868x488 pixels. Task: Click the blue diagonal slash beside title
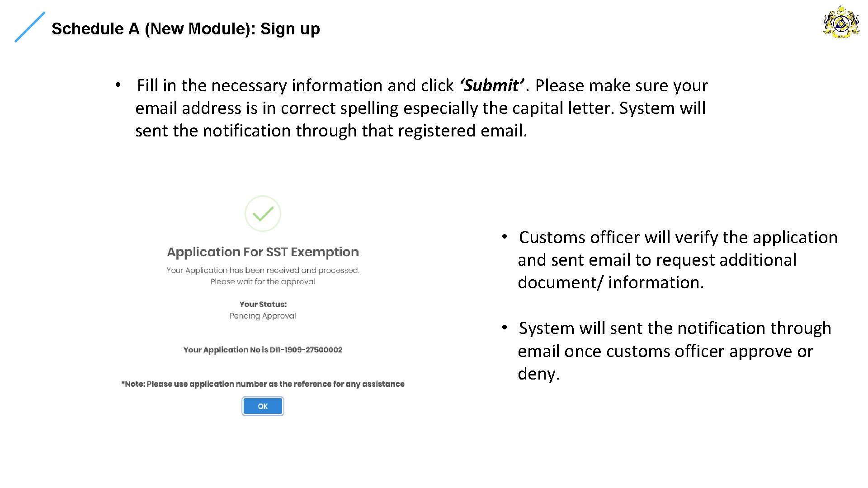coord(30,27)
